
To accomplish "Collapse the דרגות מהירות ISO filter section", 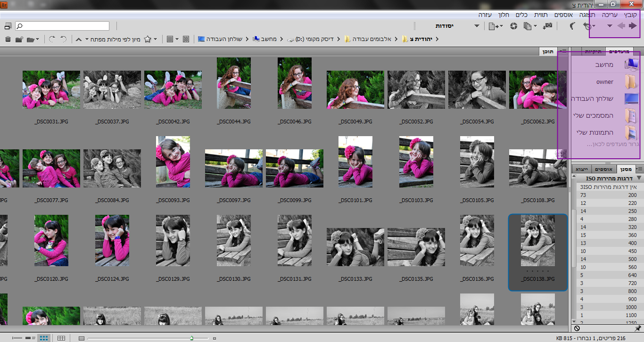I will (x=639, y=179).
